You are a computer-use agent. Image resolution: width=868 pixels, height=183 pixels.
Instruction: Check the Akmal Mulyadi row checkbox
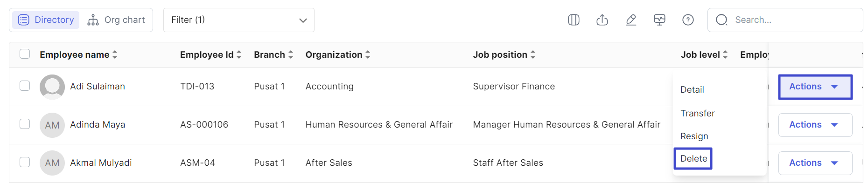point(25,162)
